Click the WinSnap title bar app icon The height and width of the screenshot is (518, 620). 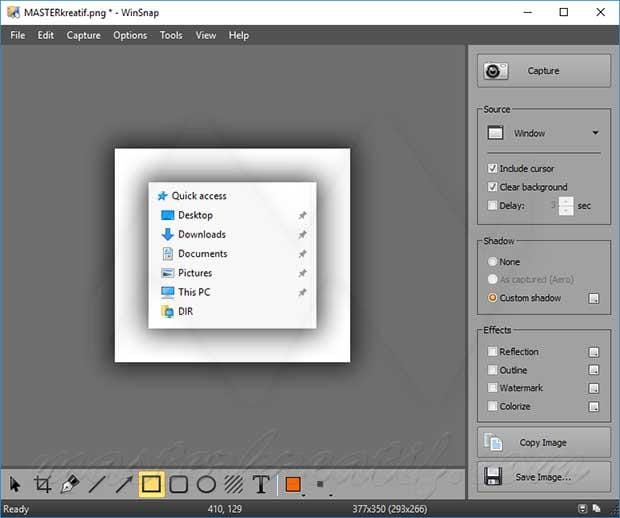(x=13, y=13)
